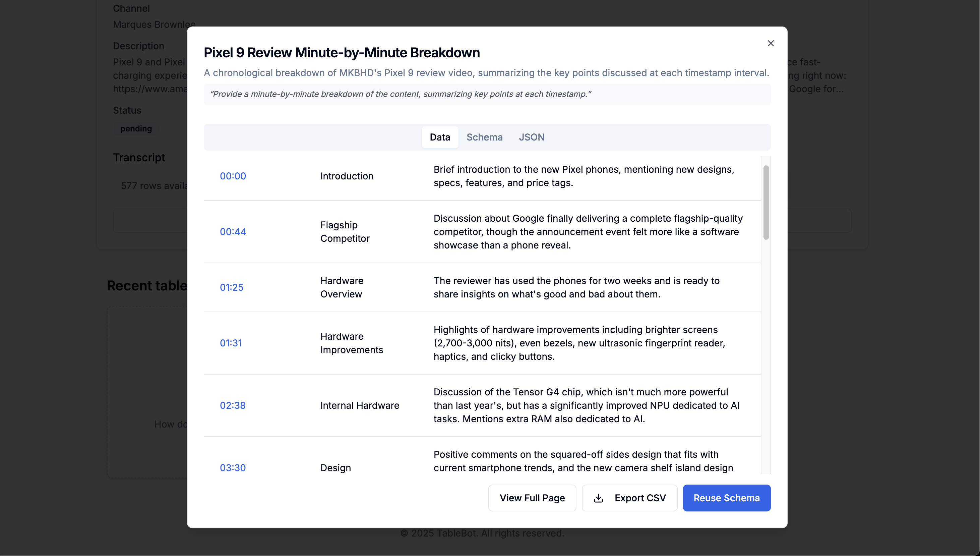Screen dimensions: 980x556
Task: Click the dialog title Pixel 9 Review
Action: tap(342, 53)
